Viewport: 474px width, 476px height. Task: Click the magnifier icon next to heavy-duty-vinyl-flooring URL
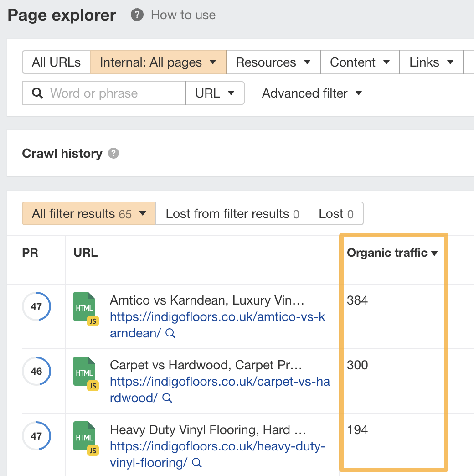[196, 463]
